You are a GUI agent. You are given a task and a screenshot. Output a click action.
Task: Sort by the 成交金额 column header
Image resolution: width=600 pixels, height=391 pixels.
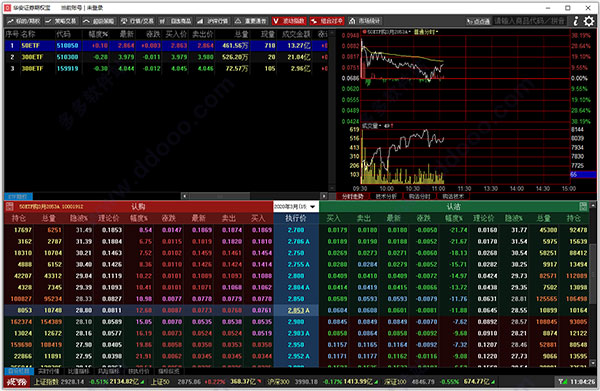(296, 34)
